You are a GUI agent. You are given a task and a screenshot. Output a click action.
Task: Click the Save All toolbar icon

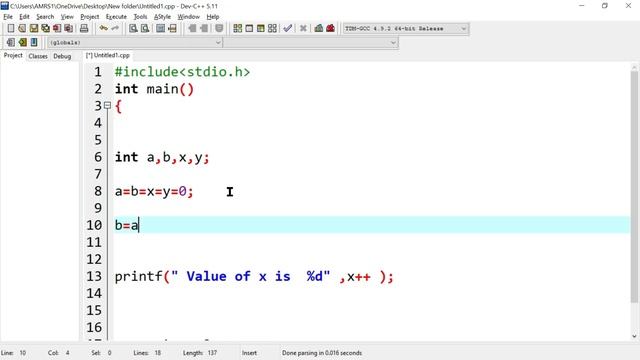point(45,28)
